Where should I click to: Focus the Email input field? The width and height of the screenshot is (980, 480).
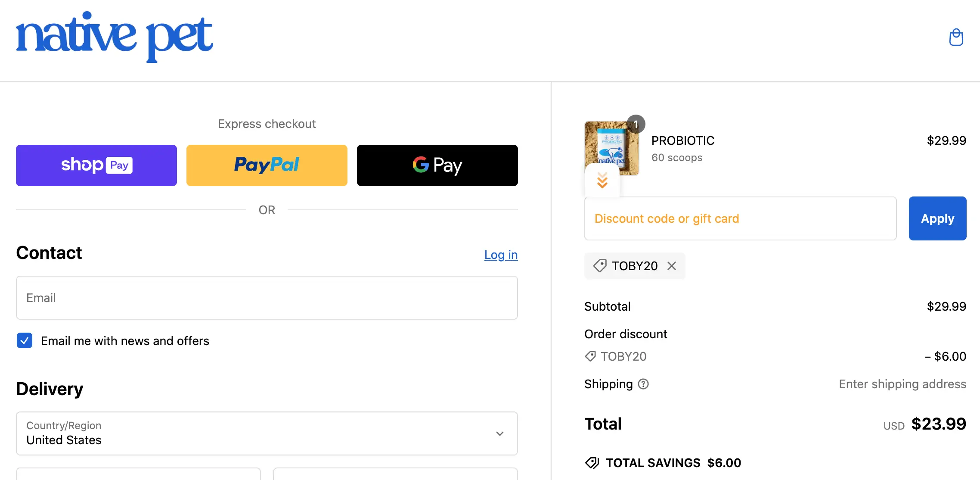pyautogui.click(x=267, y=298)
